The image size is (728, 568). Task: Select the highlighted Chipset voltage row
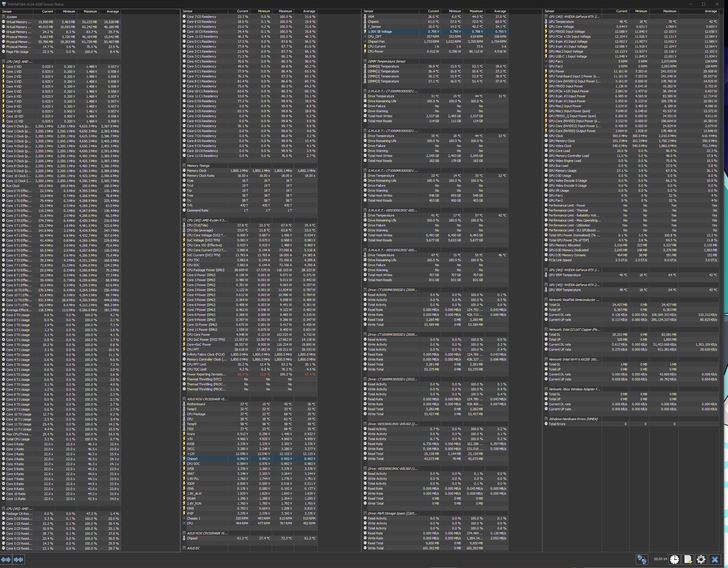pyautogui.click(x=192, y=459)
